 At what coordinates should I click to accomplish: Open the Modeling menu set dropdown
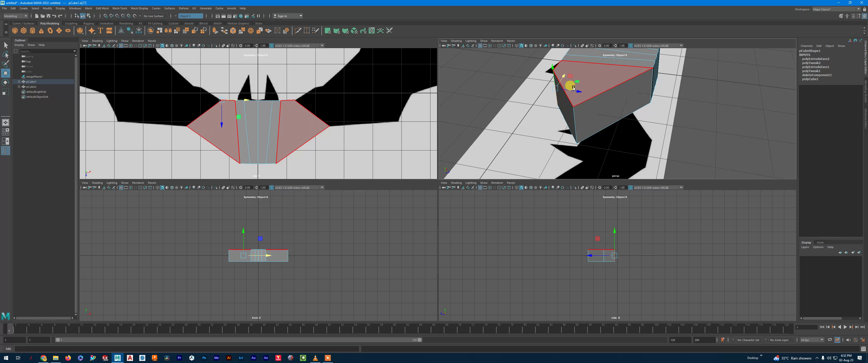coord(15,16)
